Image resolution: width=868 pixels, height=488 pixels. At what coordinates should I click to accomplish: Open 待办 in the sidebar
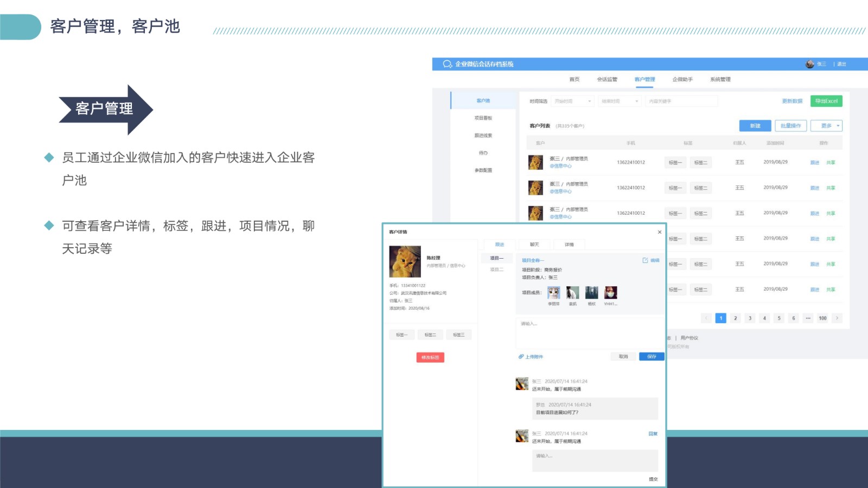[x=483, y=153]
